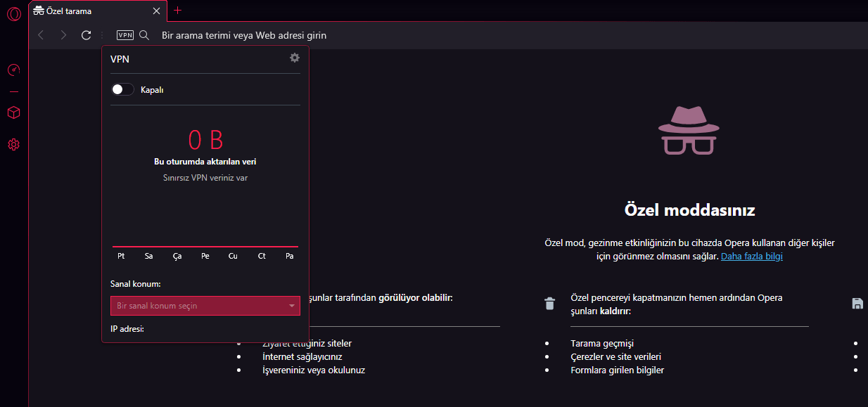The width and height of the screenshot is (868, 407).
Task: Click 'Formlara girilen bilgiler' item
Action: [617, 370]
